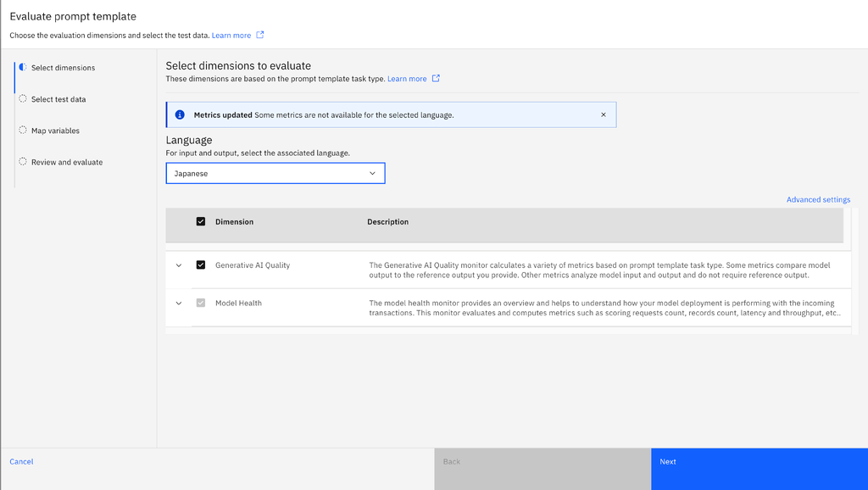This screenshot has width=868, height=490.
Task: Click external link icon next to dimensions Learn more
Action: 436,78
